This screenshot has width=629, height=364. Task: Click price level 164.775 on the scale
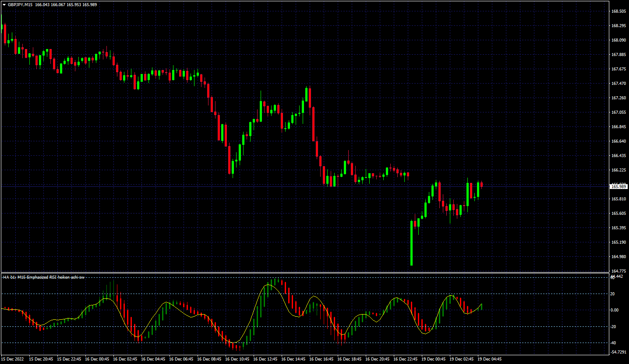coord(619,271)
